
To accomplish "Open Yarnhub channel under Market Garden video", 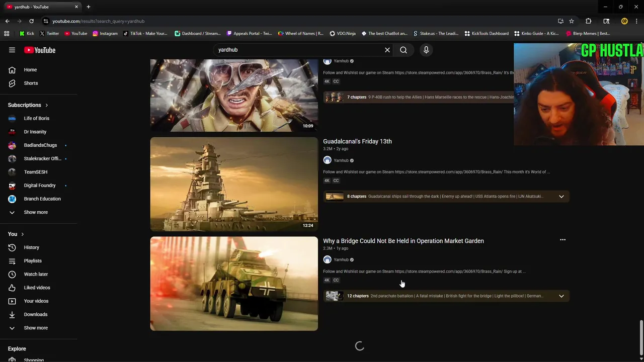I will click(x=341, y=260).
